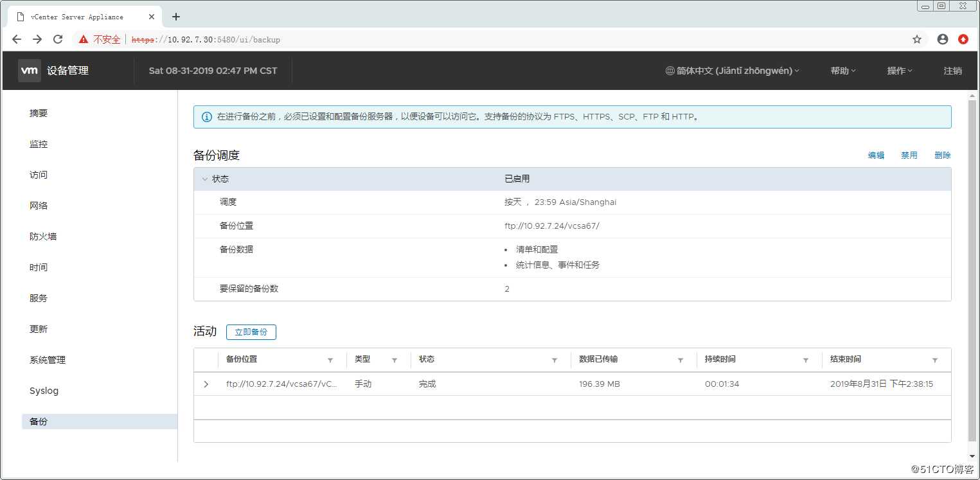The height and width of the screenshot is (480, 980).
Task: Select the vCenter Server Appliance tab
Action: pos(84,17)
